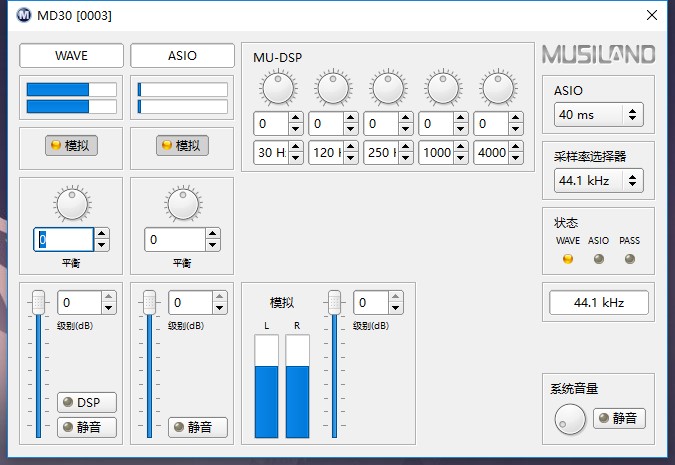
Task: Click the WAVE channel level slider handle
Action: click(x=39, y=301)
